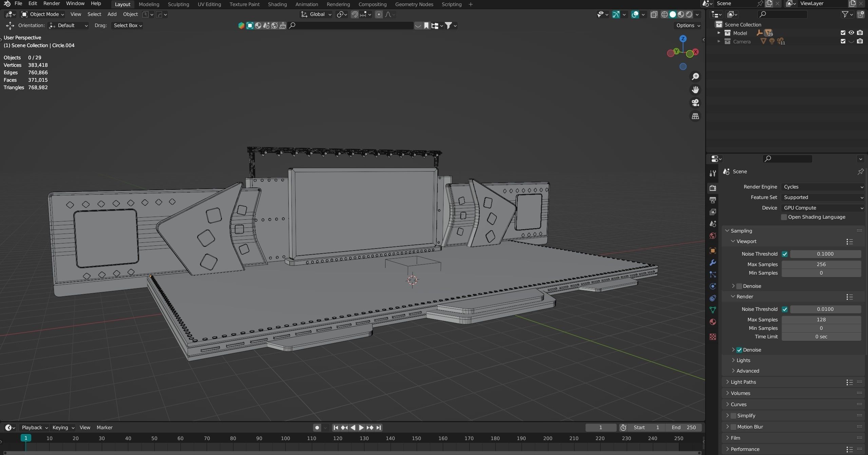Click the pan hand viewport gizmo
The width and height of the screenshot is (868, 455).
pos(695,90)
